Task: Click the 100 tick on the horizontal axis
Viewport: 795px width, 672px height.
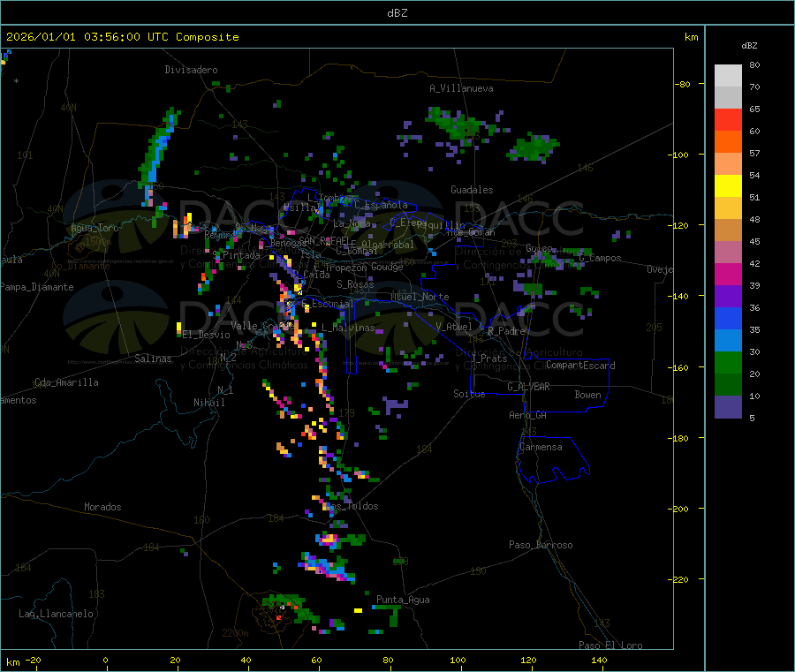Action: (x=458, y=661)
